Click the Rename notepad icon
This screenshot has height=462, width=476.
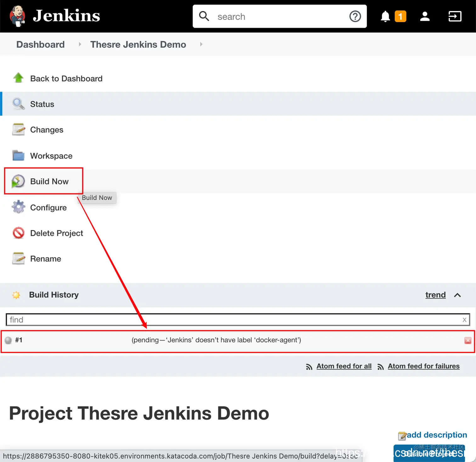pos(18,258)
